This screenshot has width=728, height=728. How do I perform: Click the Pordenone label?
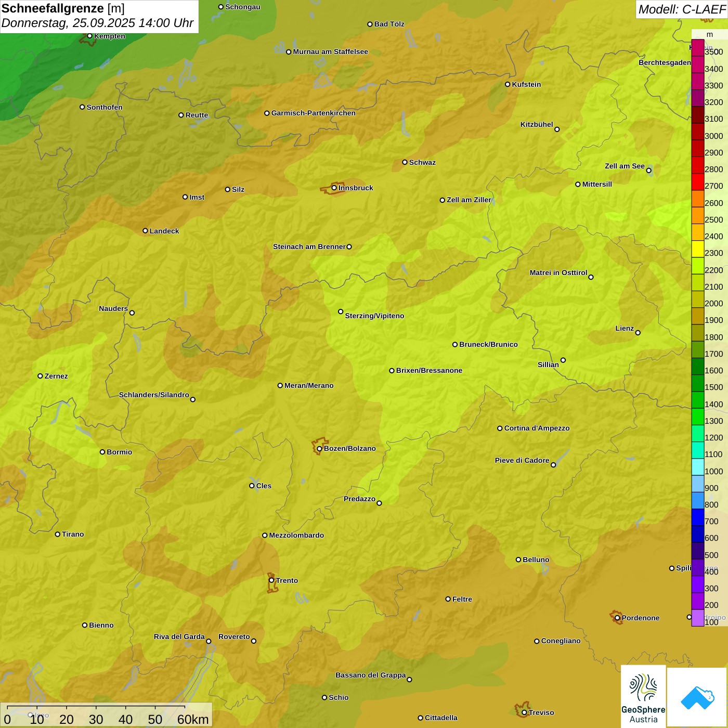click(x=641, y=618)
